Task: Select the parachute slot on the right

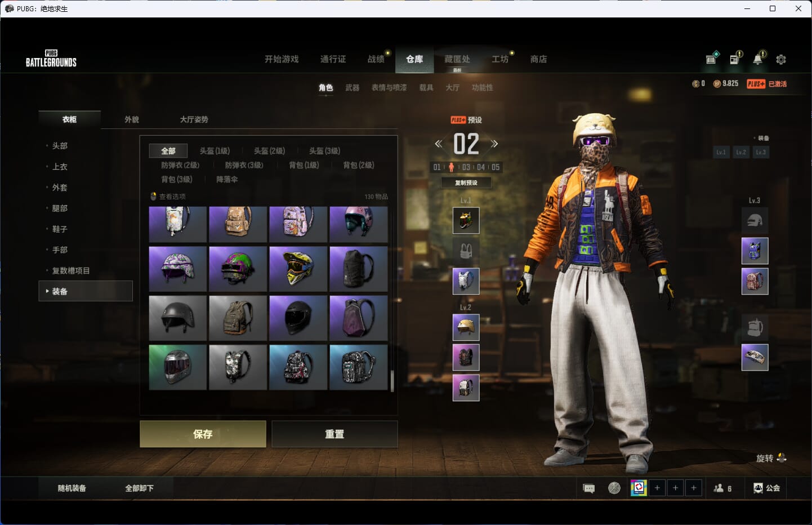Action: [755, 357]
